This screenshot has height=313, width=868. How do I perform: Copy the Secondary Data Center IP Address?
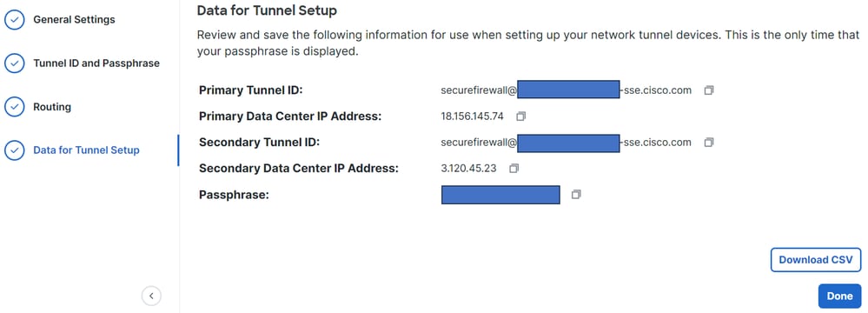pos(514,168)
